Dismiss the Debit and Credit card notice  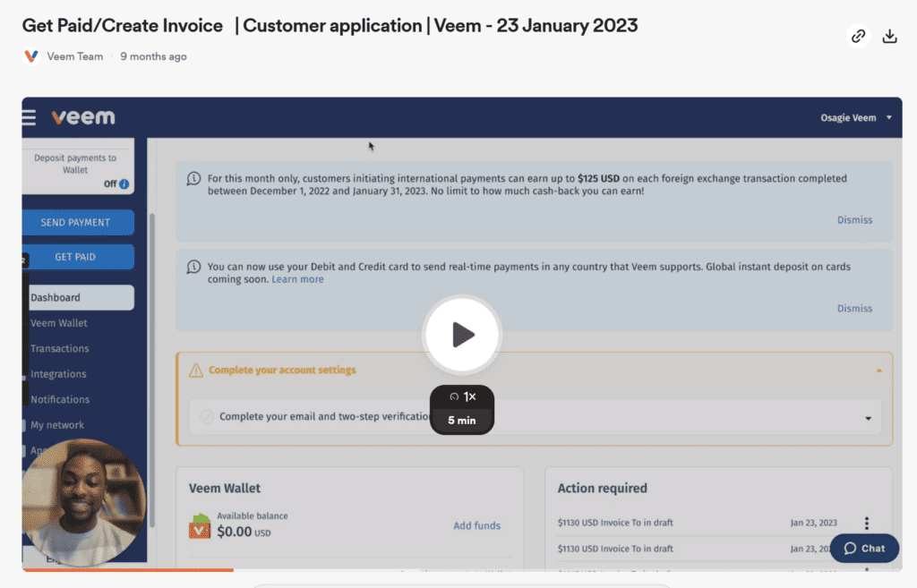point(854,309)
